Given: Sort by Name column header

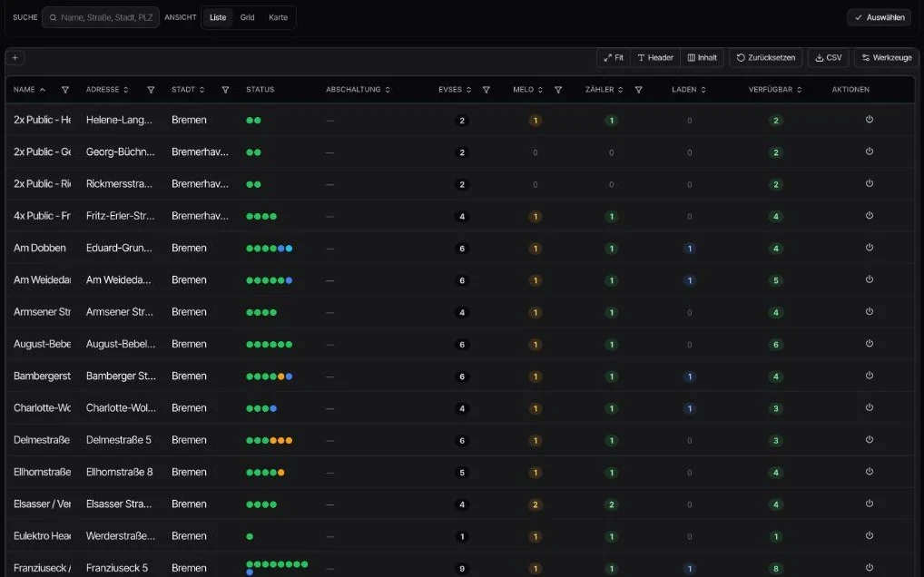Looking at the screenshot, I should 29,90.
